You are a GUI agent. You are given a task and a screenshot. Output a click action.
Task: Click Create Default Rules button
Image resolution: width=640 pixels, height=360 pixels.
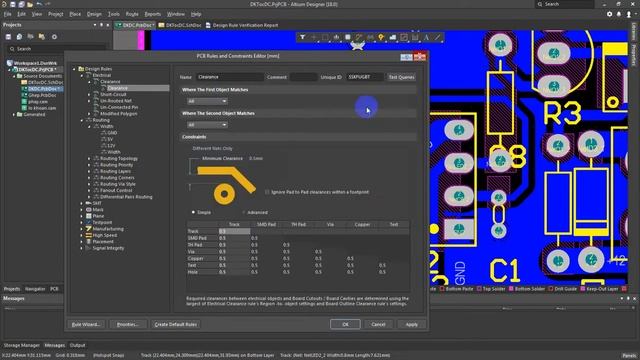point(176,324)
